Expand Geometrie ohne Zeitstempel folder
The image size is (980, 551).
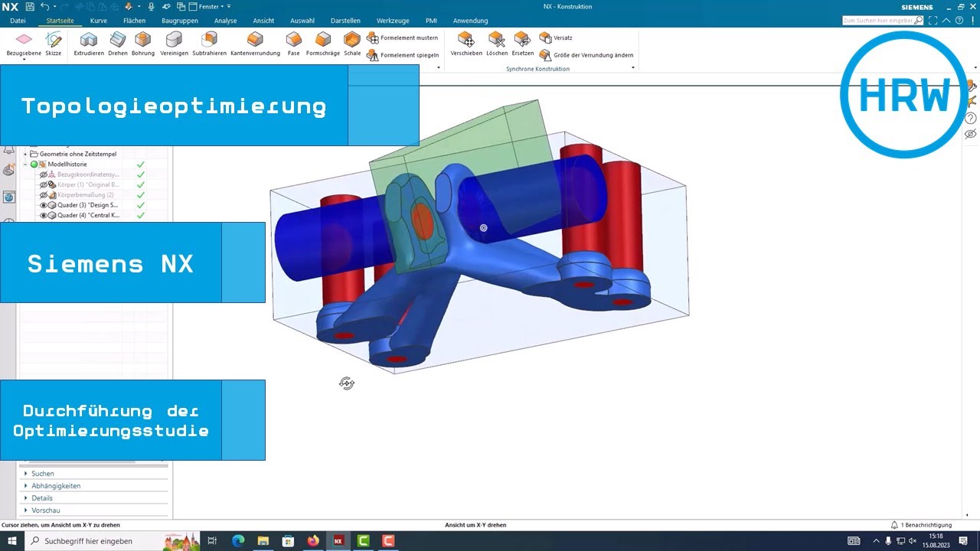pyautogui.click(x=25, y=154)
